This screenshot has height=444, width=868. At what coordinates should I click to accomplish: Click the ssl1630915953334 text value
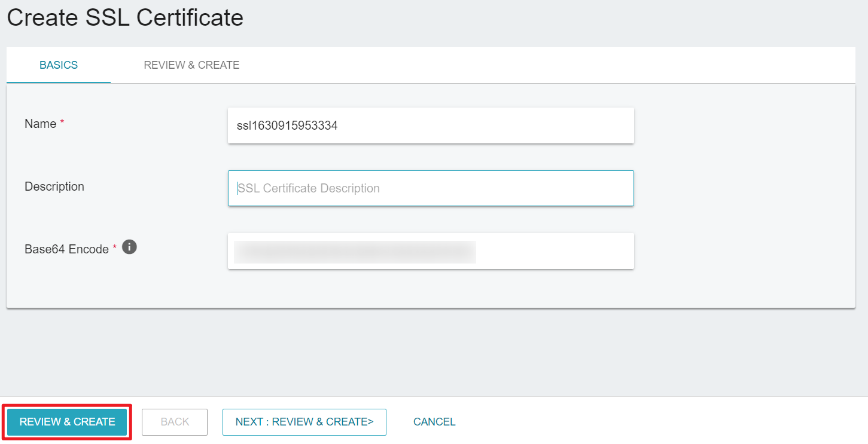287,125
